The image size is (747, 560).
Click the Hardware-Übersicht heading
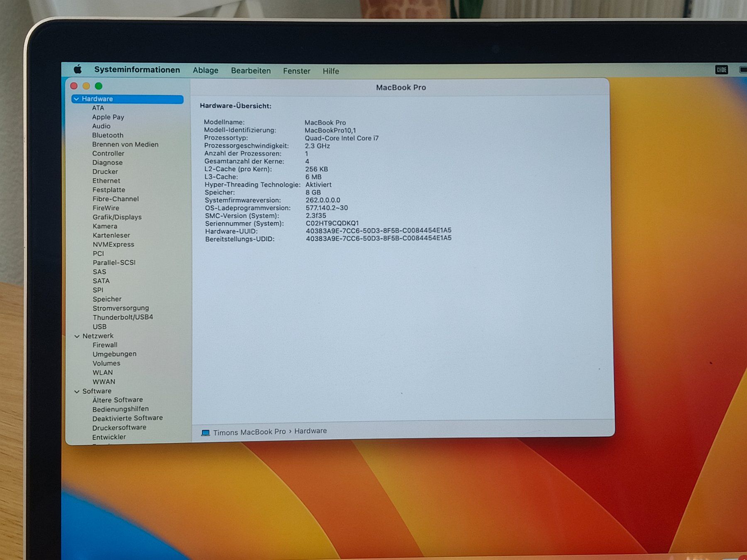(235, 106)
